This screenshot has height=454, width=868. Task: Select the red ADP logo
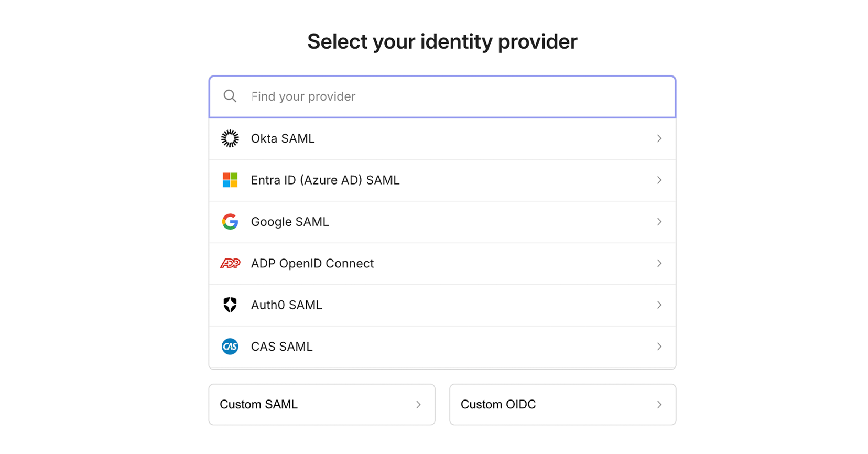[230, 263]
